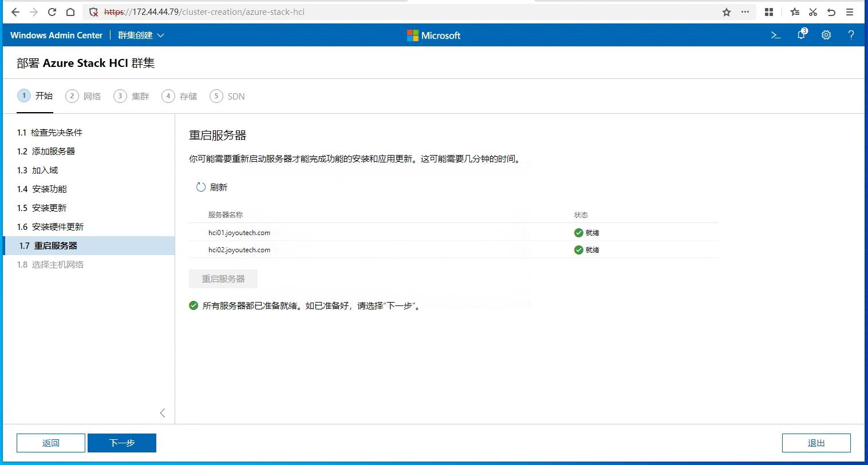This screenshot has height=465, width=868.
Task: Click the refresh circle icon beside 刷新
Action: point(201,187)
